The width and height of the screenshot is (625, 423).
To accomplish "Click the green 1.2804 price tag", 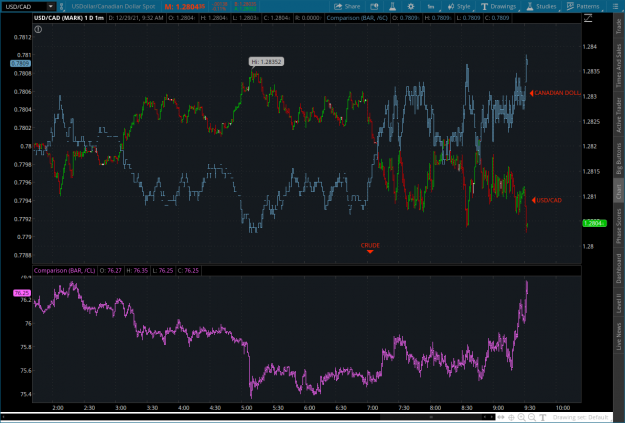I will pos(594,223).
